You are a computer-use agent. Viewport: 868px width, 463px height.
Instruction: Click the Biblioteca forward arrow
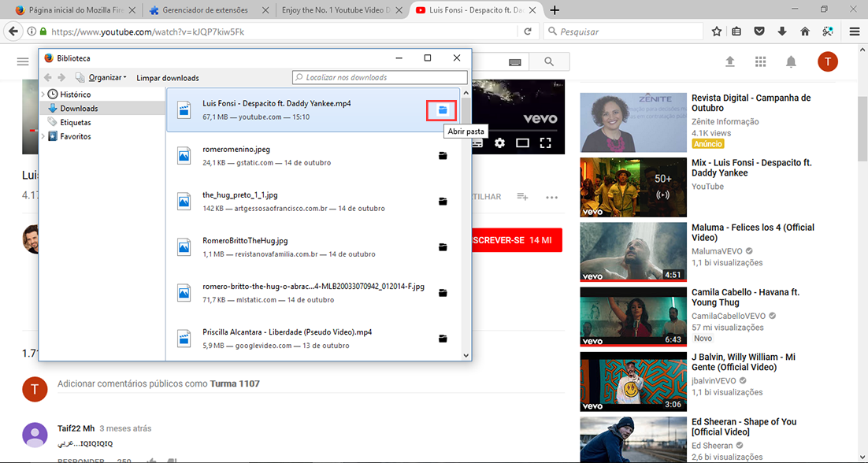62,77
